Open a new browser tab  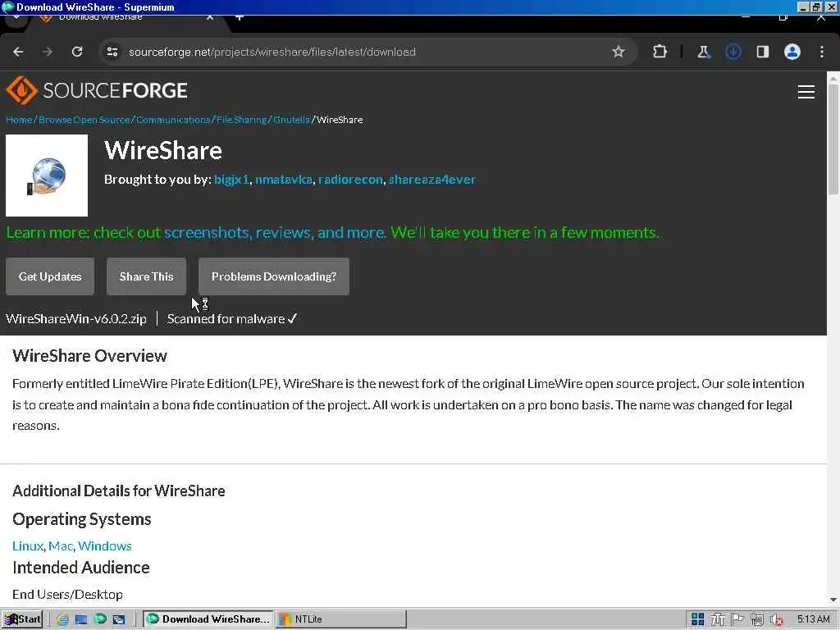(240, 17)
